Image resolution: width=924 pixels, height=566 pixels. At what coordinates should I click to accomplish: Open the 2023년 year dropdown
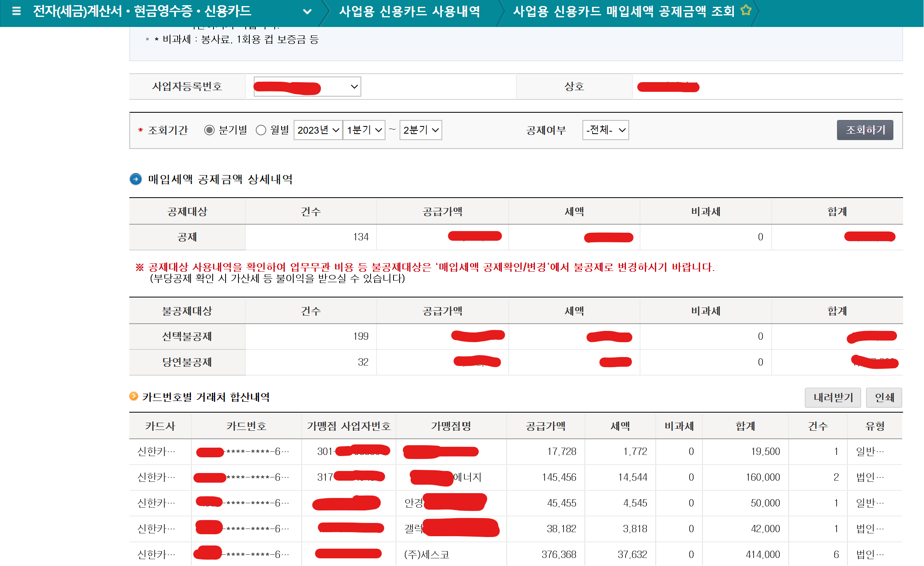click(318, 130)
